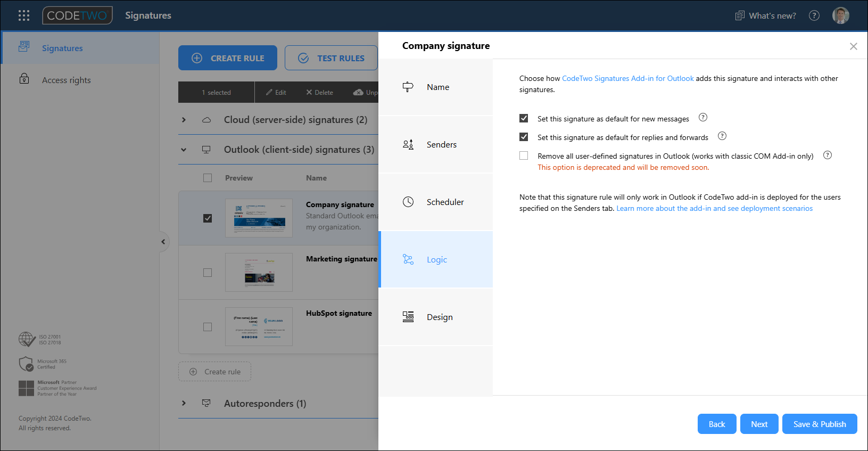Screen dimensions: 868x451
Task: Click the monitor icon beside Outlook signatures
Action: (x=206, y=150)
